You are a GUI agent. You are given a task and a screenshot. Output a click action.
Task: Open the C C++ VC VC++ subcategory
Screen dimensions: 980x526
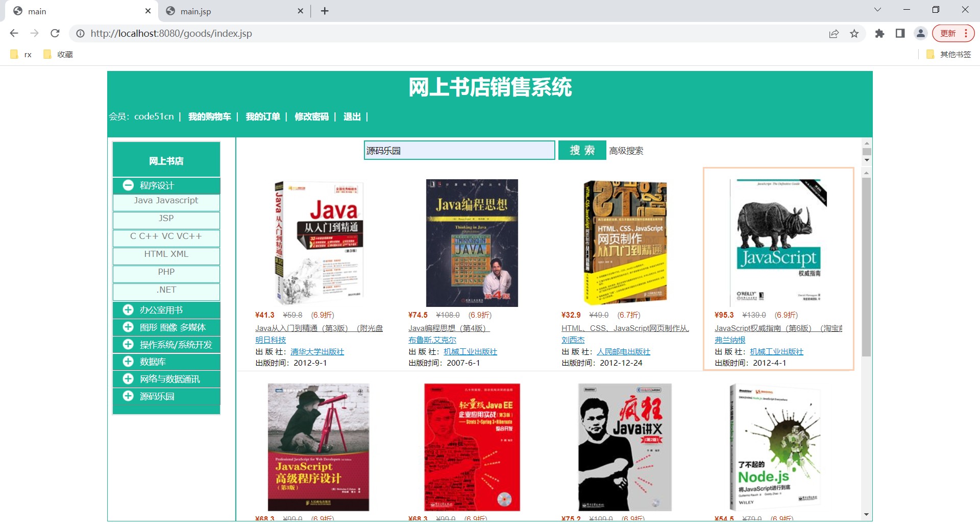pyautogui.click(x=166, y=236)
